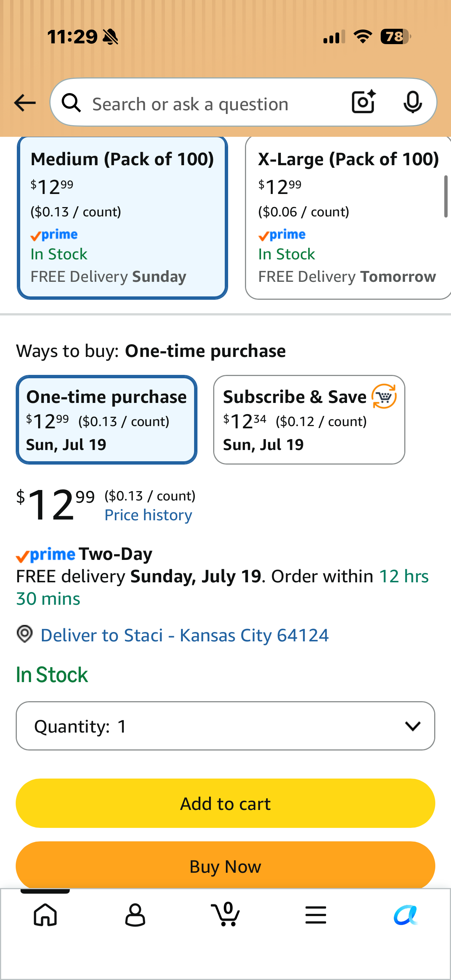Choose Subscribe & Save option
This screenshot has width=451, height=980.
(x=309, y=420)
